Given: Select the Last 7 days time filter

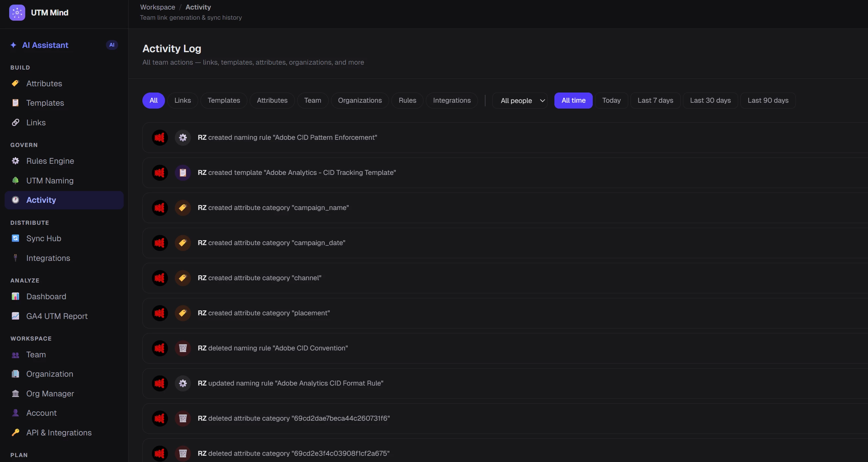Looking at the screenshot, I should (655, 100).
